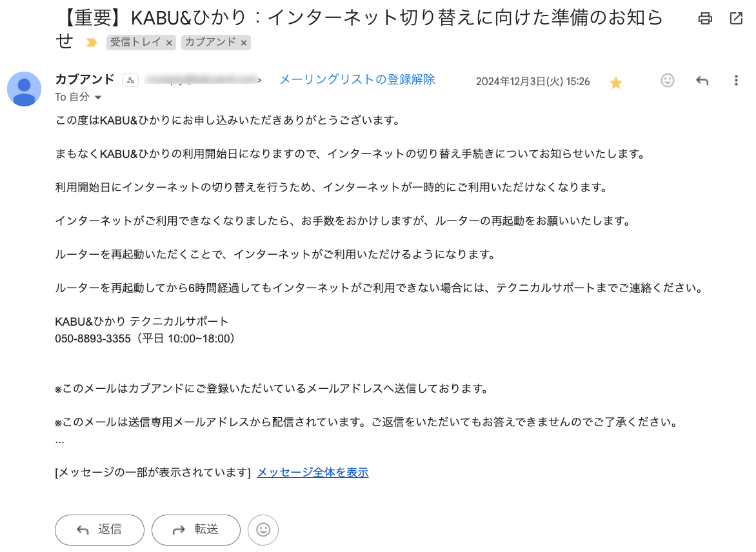Screen dimensions: 756x552
Task: Print this email using the printer icon
Action: pyautogui.click(x=705, y=19)
